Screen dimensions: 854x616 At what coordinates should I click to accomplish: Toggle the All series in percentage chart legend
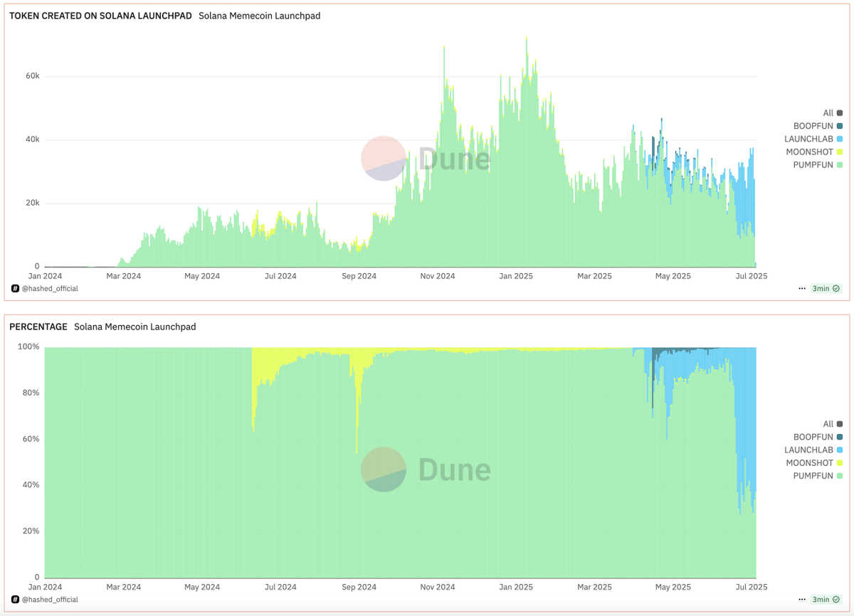point(833,424)
